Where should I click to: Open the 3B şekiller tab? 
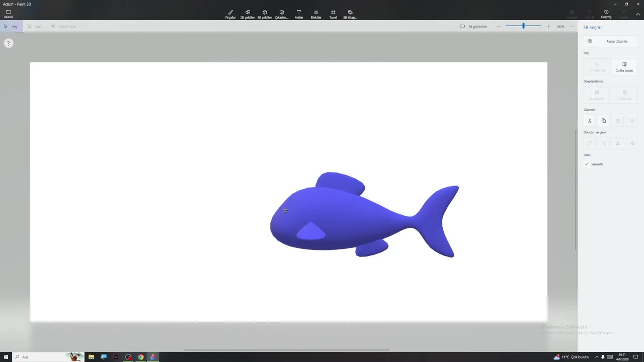click(265, 14)
